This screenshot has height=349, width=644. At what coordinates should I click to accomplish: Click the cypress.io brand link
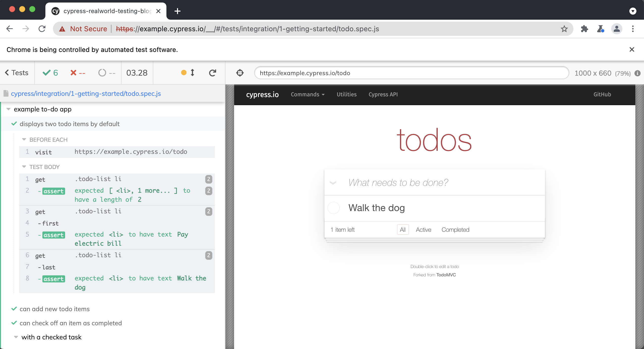pos(262,95)
